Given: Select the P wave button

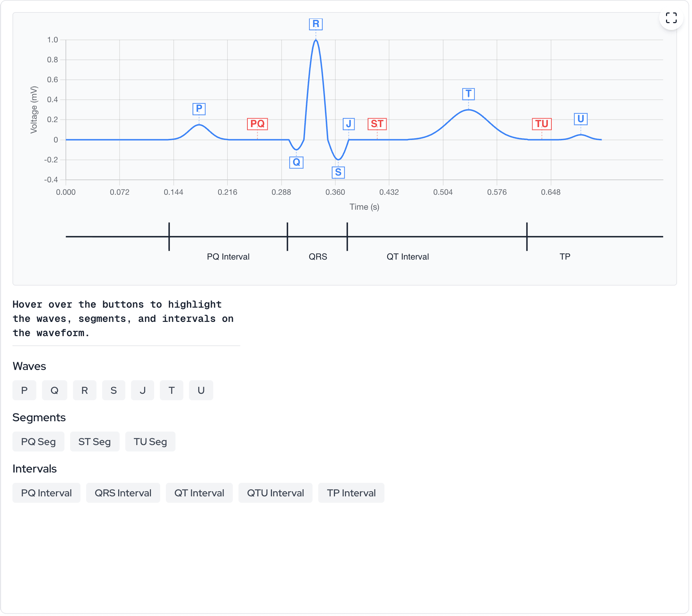Looking at the screenshot, I should pos(24,390).
